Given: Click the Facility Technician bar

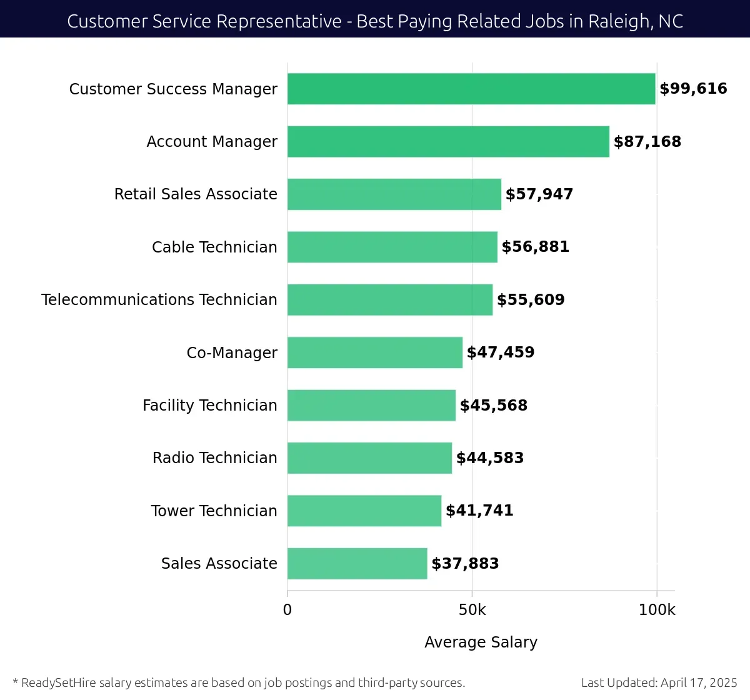Looking at the screenshot, I should coord(371,405).
